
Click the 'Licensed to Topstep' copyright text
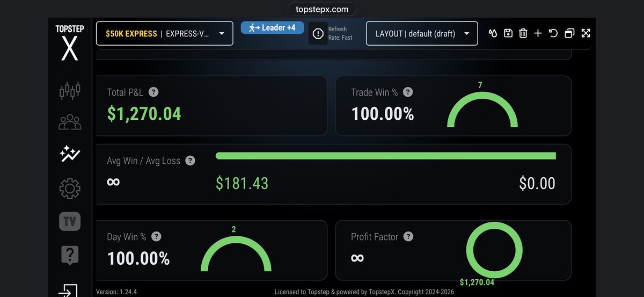[364, 292]
